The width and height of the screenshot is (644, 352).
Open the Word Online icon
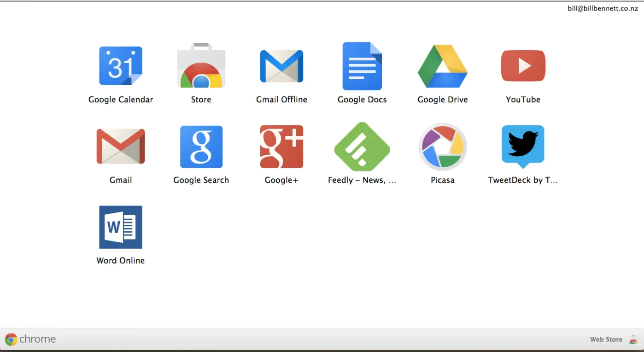pyautogui.click(x=121, y=227)
